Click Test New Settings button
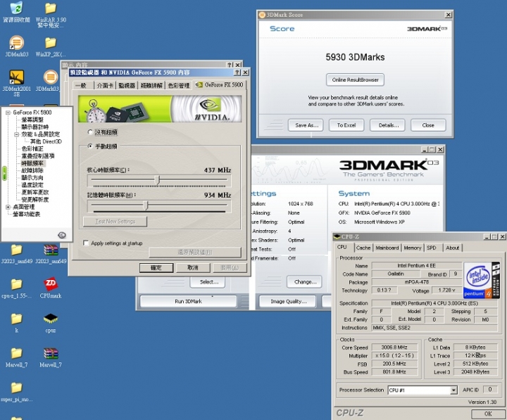Image resolution: width=507 pixels, height=420 pixels. [115, 222]
